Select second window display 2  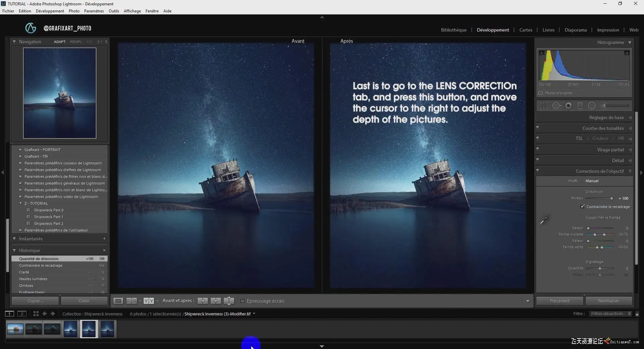point(22,314)
